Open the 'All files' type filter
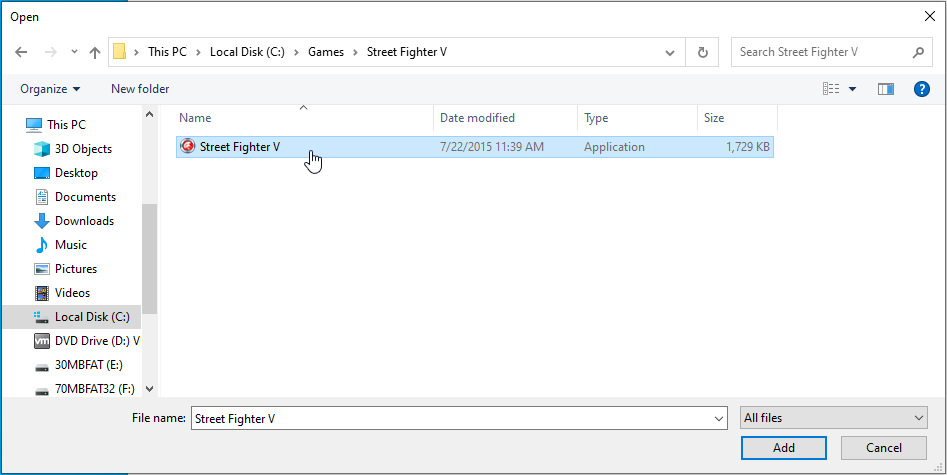The height and width of the screenshot is (475, 947). [833, 418]
